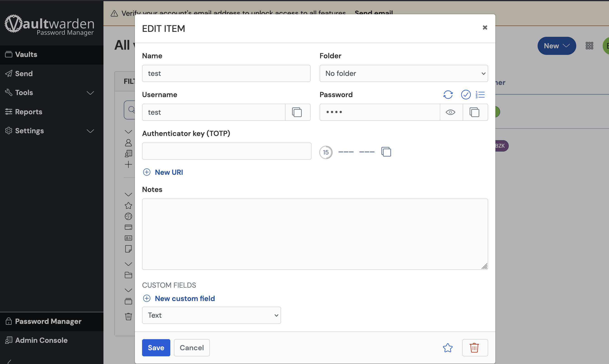Open the password history list icon
The height and width of the screenshot is (364, 609).
480,95
